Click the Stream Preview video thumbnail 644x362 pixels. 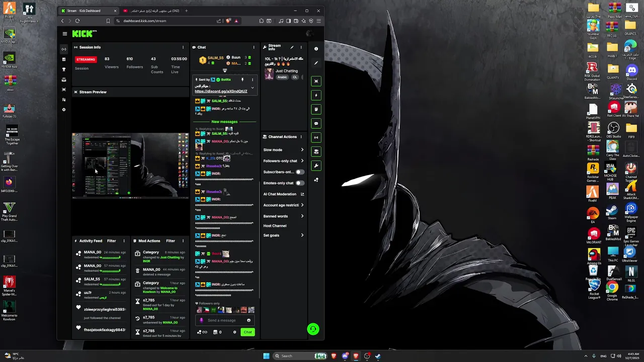point(130,166)
